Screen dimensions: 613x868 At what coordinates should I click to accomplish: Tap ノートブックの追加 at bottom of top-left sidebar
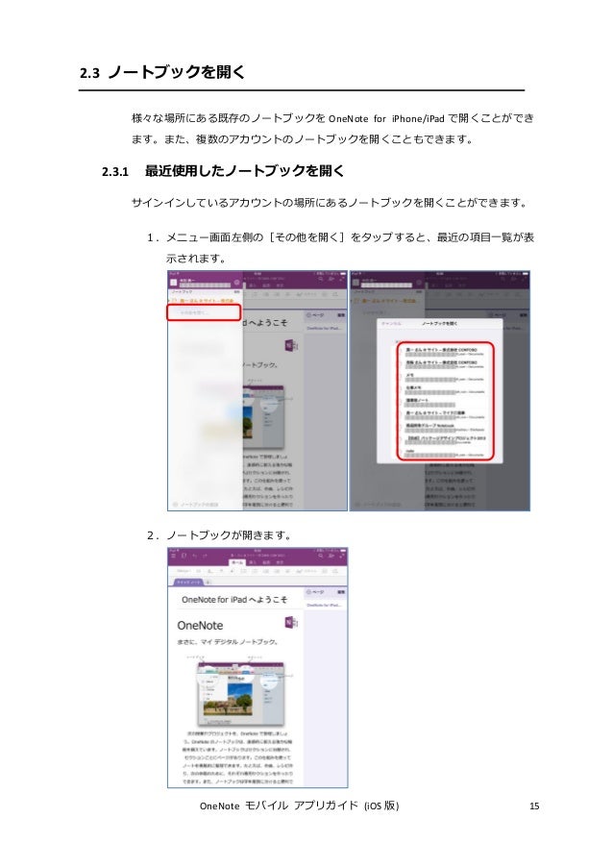(195, 505)
